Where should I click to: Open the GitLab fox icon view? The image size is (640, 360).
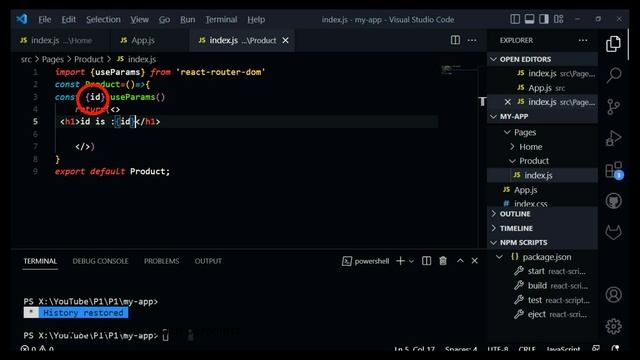tap(613, 232)
